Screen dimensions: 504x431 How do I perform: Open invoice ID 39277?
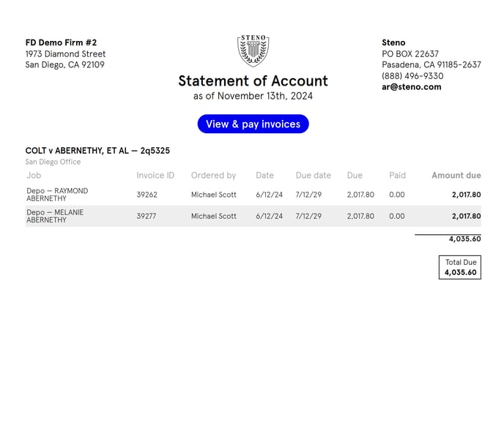click(x=147, y=217)
